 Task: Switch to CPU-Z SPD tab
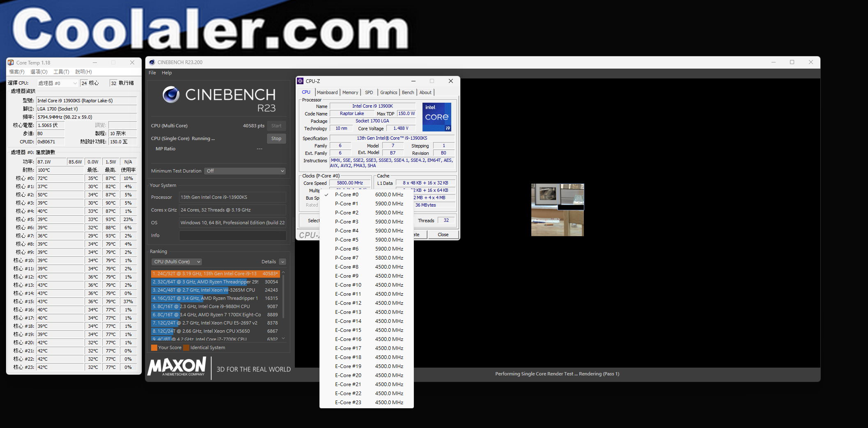[x=369, y=92]
